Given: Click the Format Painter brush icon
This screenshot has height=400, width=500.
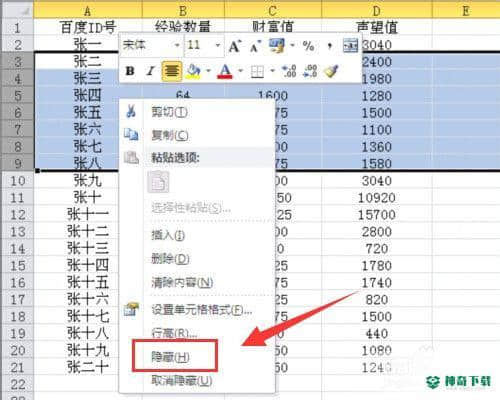Looking at the screenshot, I should click(331, 71).
